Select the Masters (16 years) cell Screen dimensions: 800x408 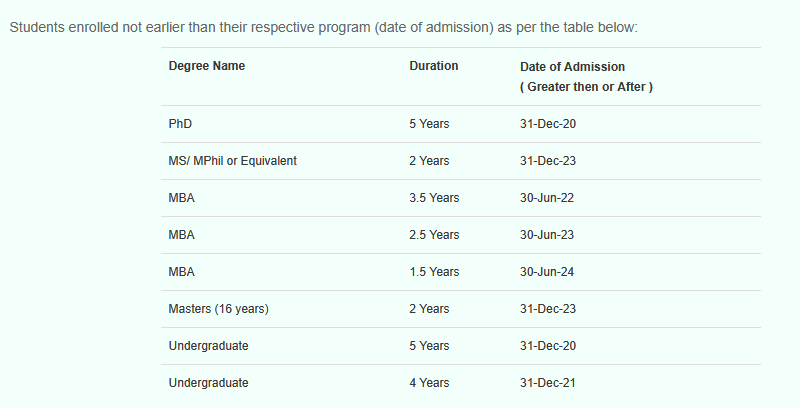pos(218,309)
